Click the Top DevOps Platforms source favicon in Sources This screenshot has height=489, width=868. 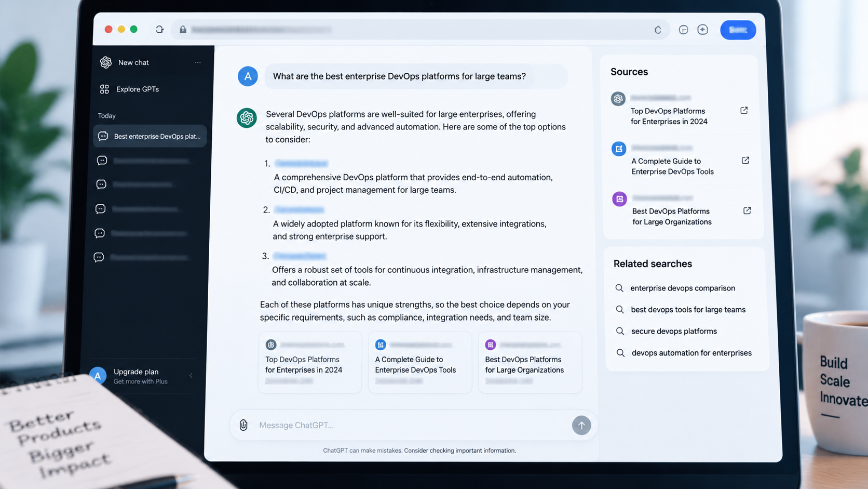(618, 98)
